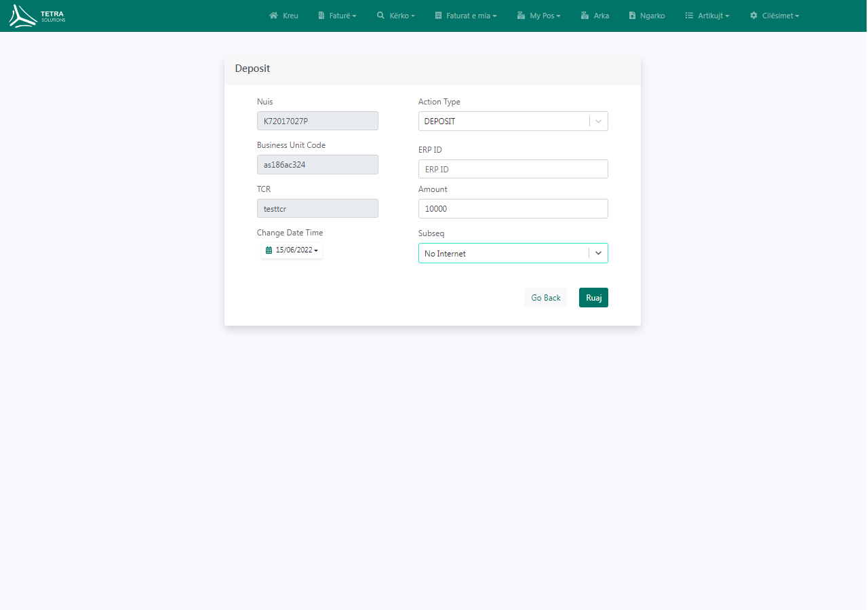The width and height of the screenshot is (868, 610).
Task: Click the Nuis field K72017027P
Action: coord(317,121)
